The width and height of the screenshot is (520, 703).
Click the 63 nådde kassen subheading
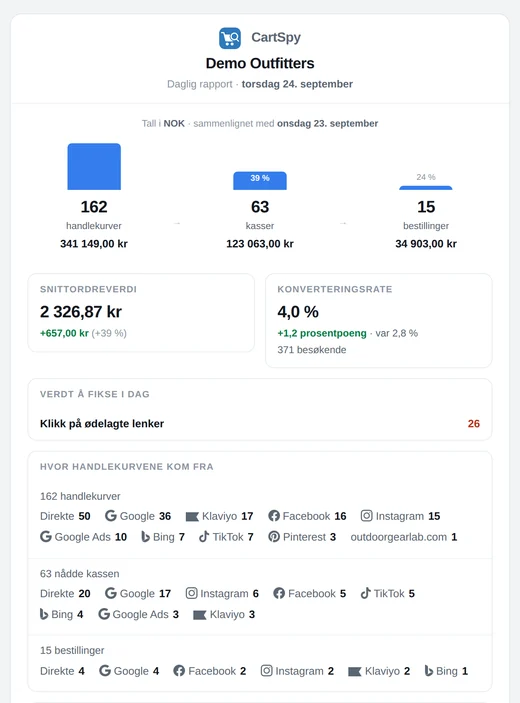coord(80,573)
